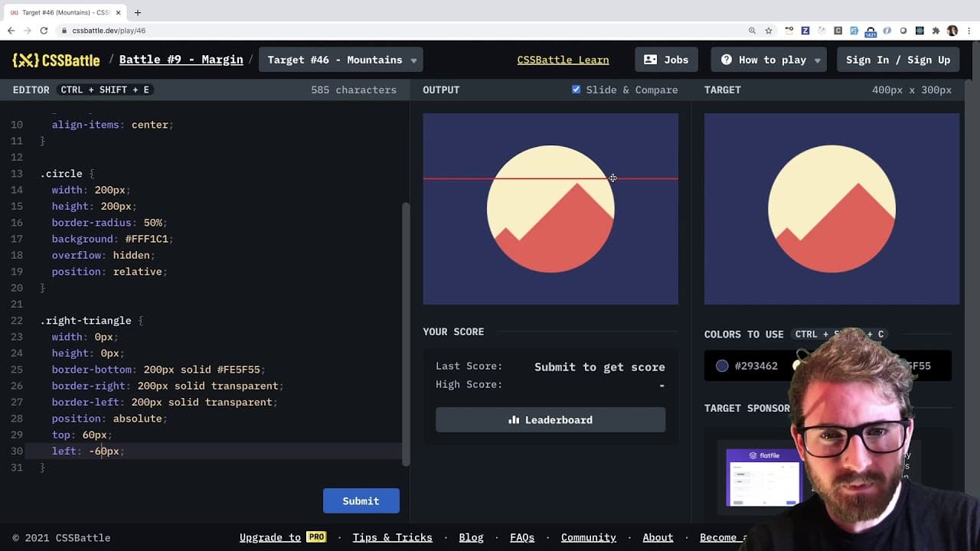Click the editor vertical scrollbar
Image resolution: width=980 pixels, height=551 pixels.
406,334
